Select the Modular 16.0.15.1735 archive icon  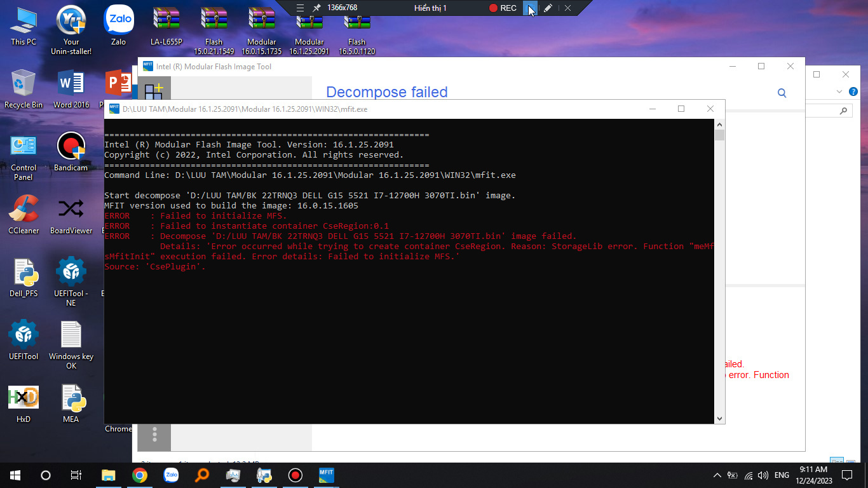pyautogui.click(x=262, y=30)
